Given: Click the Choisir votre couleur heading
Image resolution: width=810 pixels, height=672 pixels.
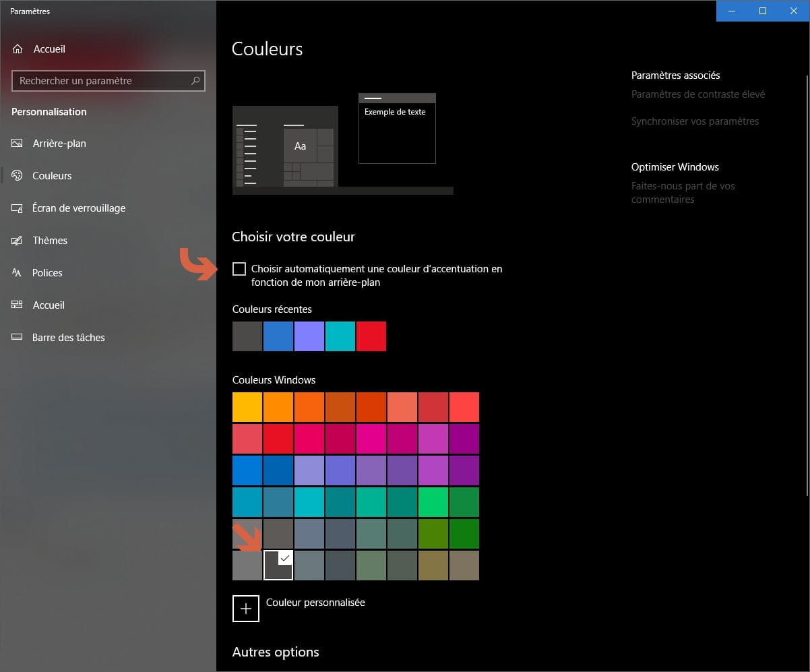Looking at the screenshot, I should coord(293,237).
